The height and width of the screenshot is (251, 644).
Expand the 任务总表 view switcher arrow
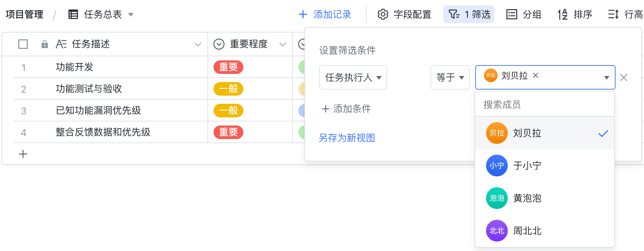click(x=131, y=15)
